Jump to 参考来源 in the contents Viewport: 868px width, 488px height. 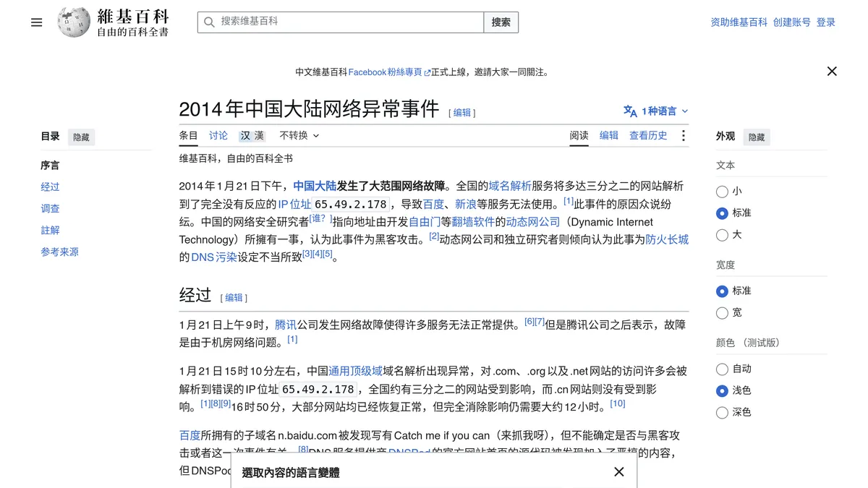59,252
